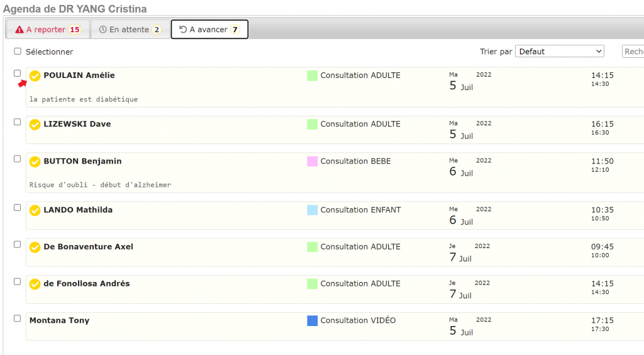The height and width of the screenshot is (355, 644).
Task: Check the box for Montana Tony row
Action: 18,318
